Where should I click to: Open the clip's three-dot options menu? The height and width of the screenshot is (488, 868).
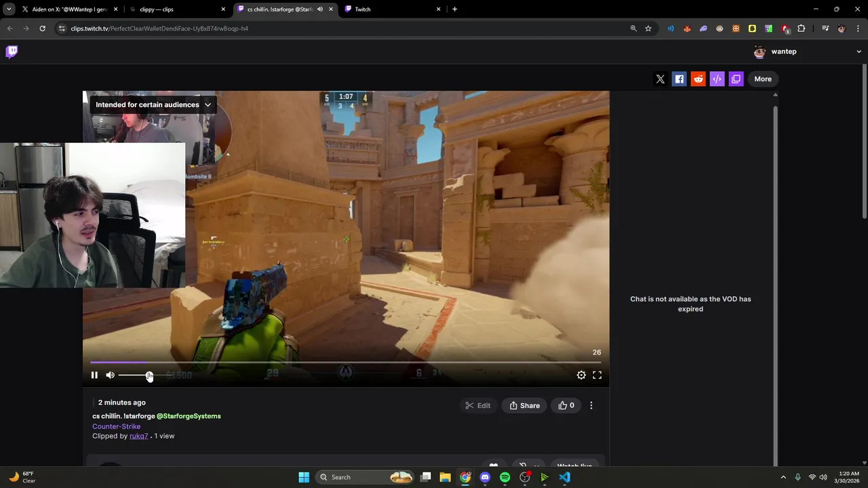click(x=591, y=405)
